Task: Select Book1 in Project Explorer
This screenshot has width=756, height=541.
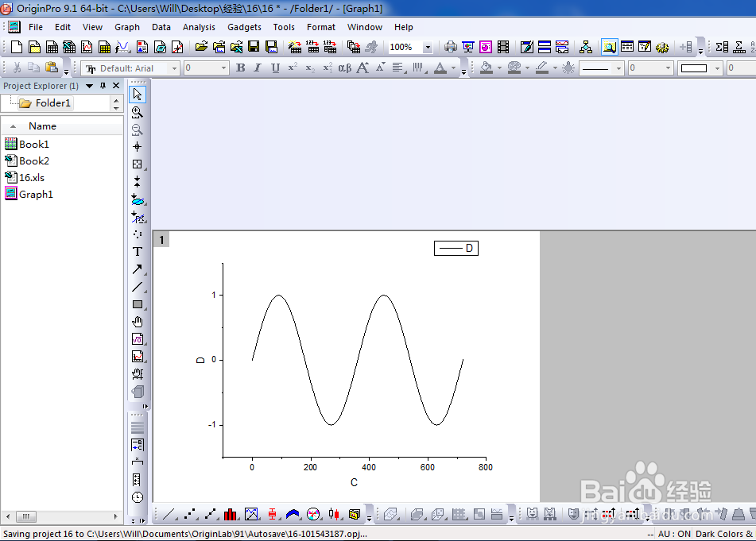Action: [x=27, y=144]
